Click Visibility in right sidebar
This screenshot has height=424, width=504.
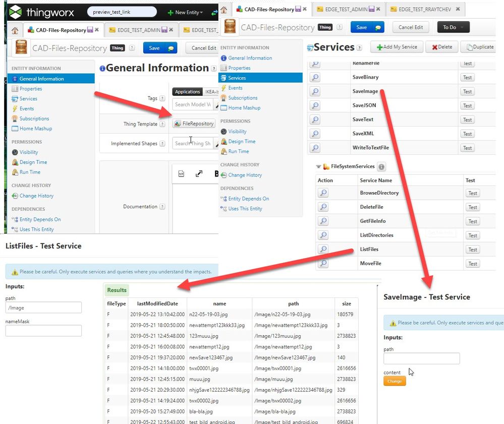(x=237, y=132)
